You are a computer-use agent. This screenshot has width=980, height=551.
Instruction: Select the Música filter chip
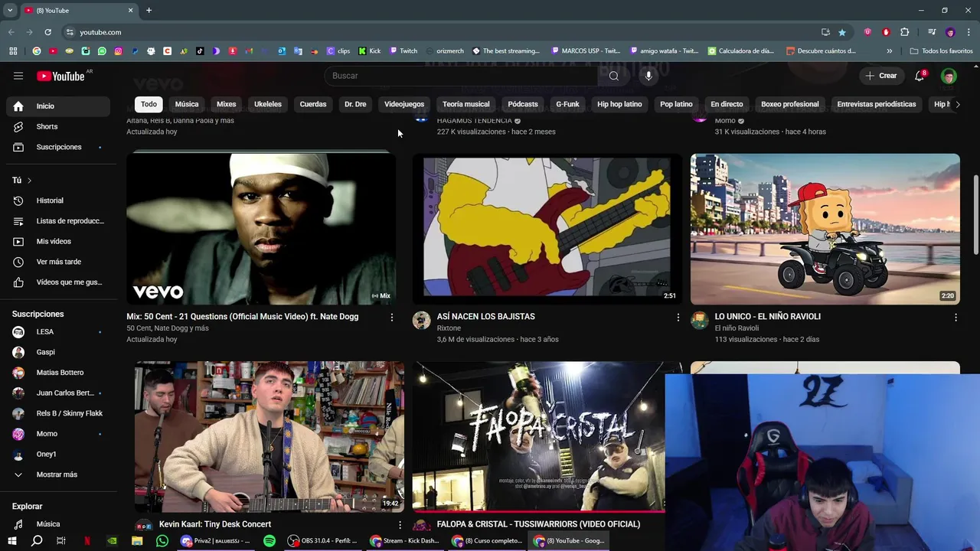tap(187, 104)
